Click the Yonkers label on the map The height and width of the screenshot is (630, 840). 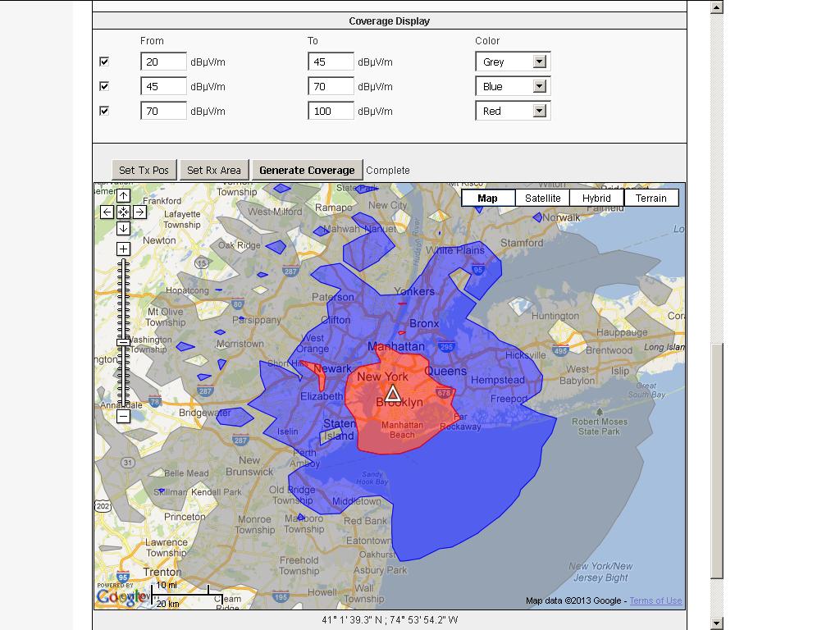click(414, 291)
